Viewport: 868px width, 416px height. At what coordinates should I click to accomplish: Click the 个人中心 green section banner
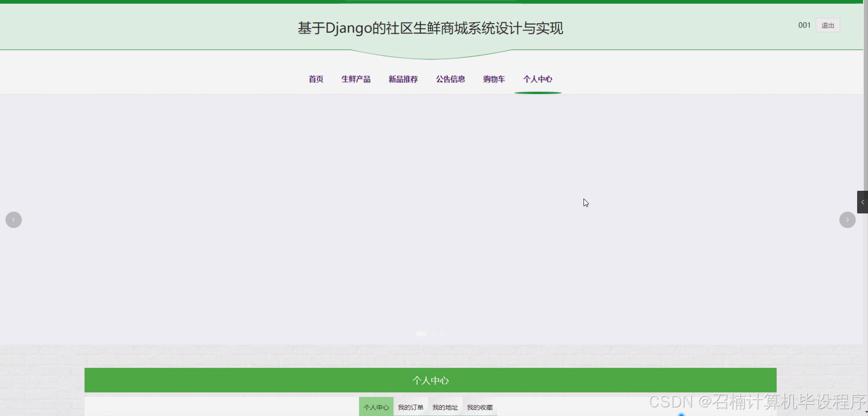click(430, 380)
